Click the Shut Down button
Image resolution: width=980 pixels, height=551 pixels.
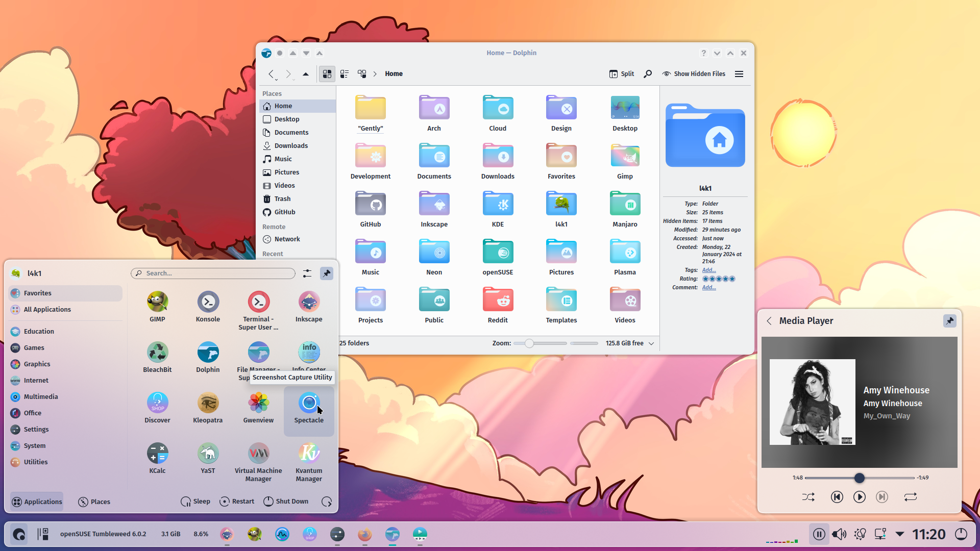pyautogui.click(x=286, y=502)
